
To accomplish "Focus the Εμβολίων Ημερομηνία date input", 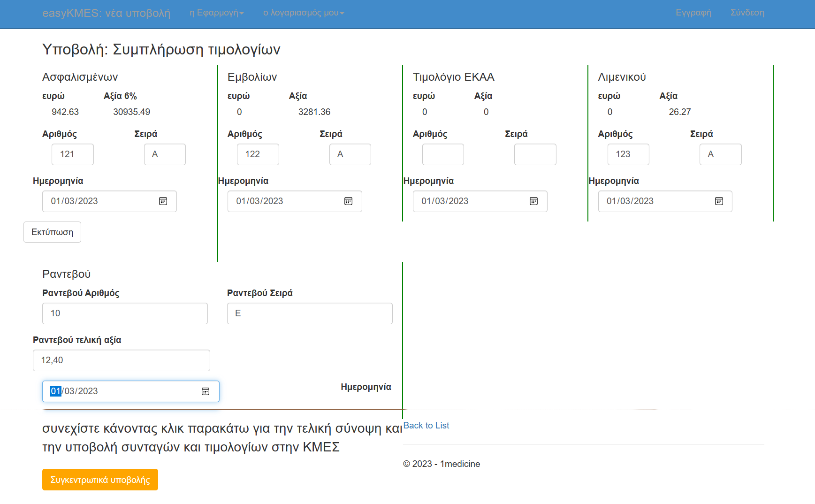I will [295, 201].
